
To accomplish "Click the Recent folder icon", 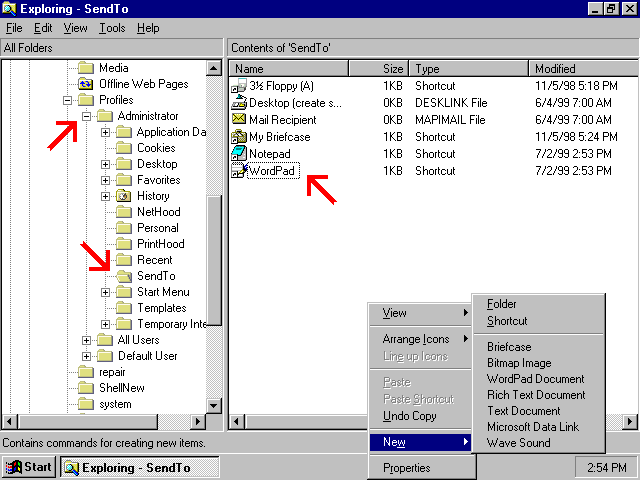I will [x=124, y=260].
